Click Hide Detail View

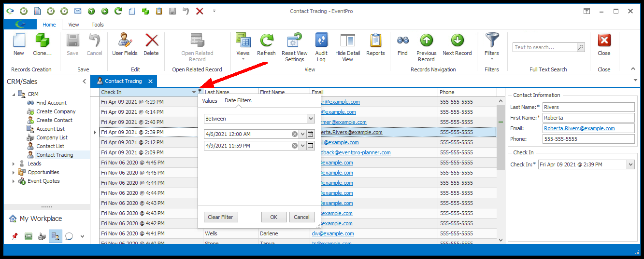pyautogui.click(x=347, y=48)
